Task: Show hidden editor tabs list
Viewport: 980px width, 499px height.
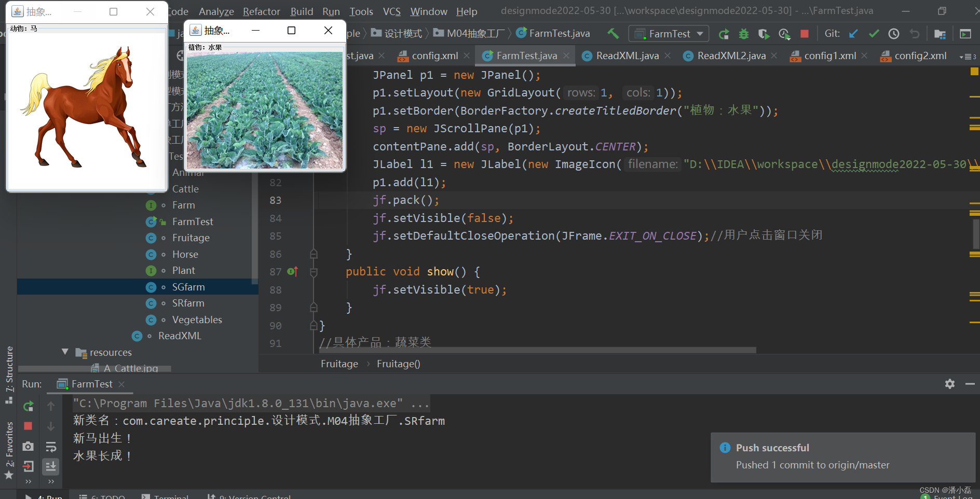Action: click(x=968, y=56)
